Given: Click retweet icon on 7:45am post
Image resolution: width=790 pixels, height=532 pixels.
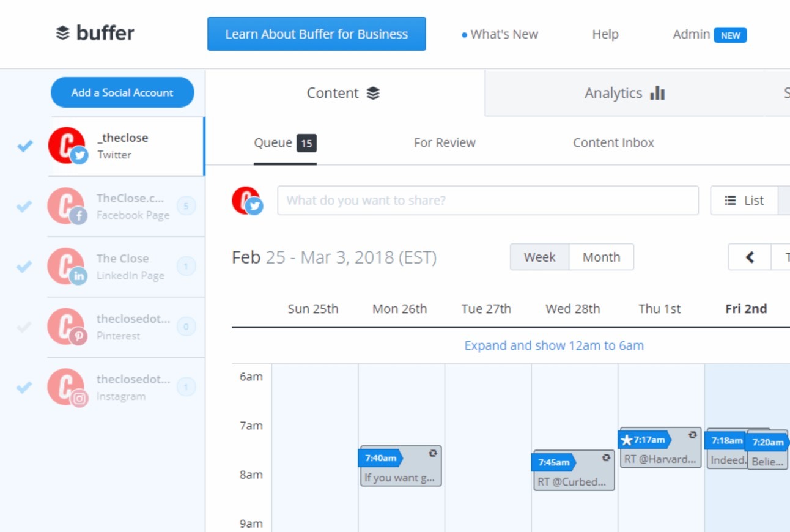Looking at the screenshot, I should click(606, 457).
